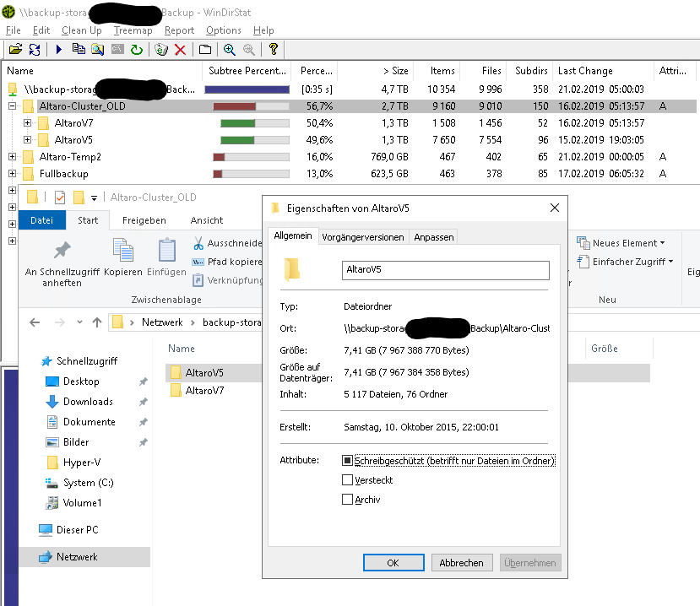The height and width of the screenshot is (606, 700).
Task: Click the Explorer forward arrow
Action: [59, 322]
